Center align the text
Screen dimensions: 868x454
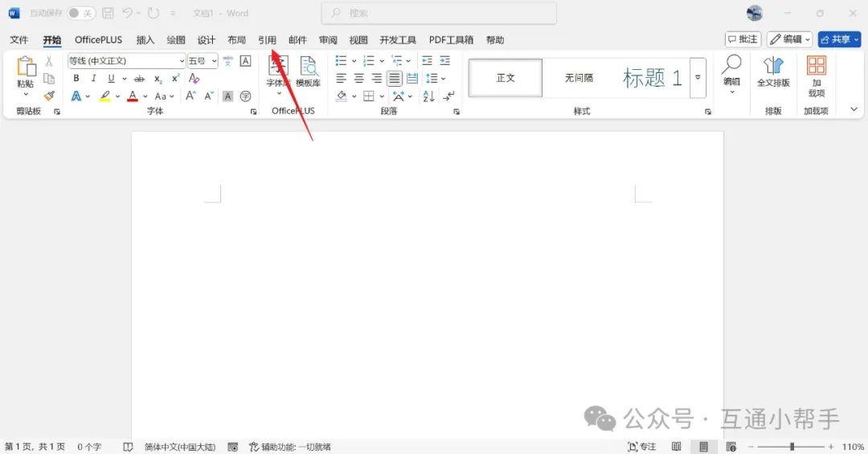coord(358,79)
